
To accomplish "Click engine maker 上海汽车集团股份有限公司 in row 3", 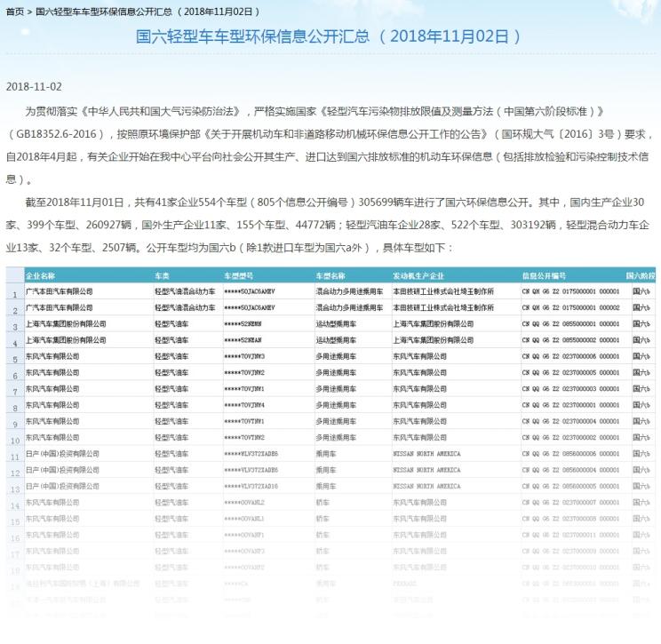I will (434, 323).
